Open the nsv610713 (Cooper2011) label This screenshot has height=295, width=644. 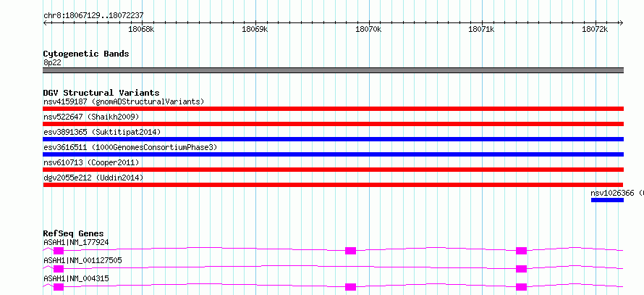pyautogui.click(x=91, y=162)
